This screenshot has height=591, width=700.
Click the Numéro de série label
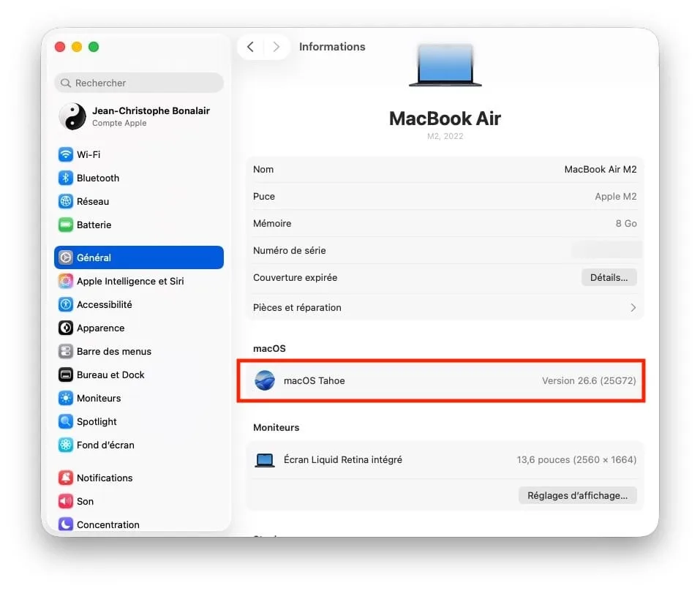[x=289, y=250]
